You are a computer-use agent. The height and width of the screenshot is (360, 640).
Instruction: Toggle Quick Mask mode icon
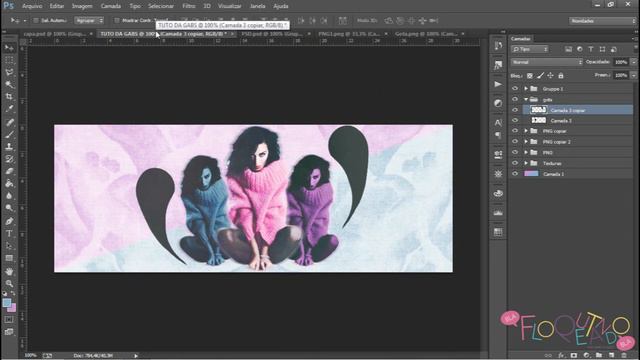pos(9,320)
